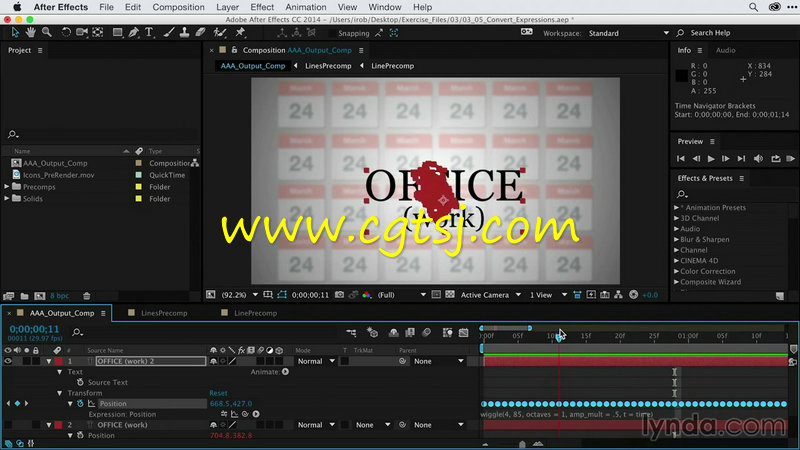800x450 pixels.
Task: Open the resolution (Full) dropdown
Action: (x=401, y=295)
